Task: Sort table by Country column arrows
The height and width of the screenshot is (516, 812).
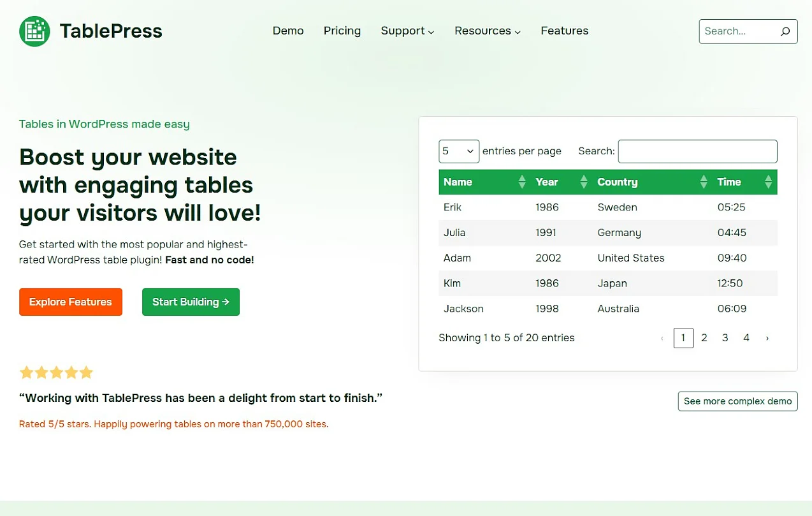Action: (x=704, y=182)
